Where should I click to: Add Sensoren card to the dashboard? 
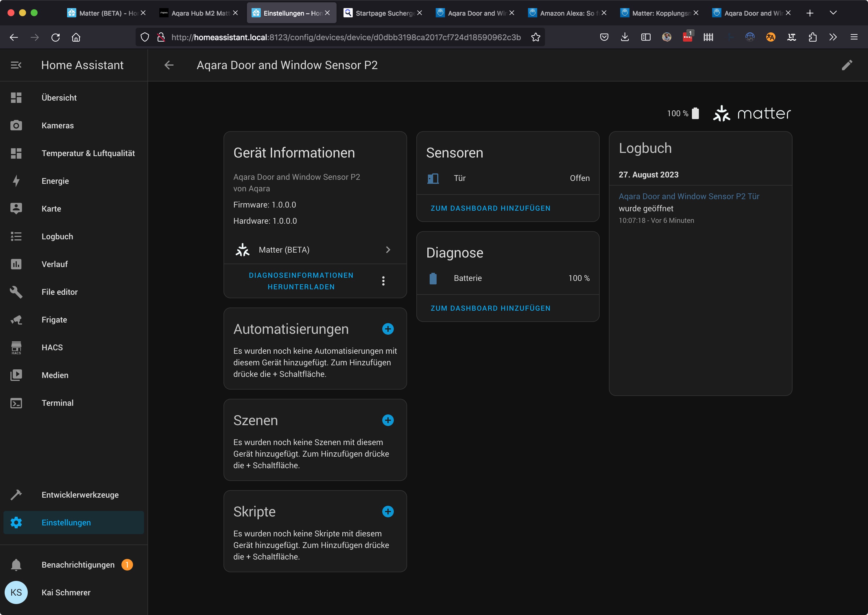(490, 208)
